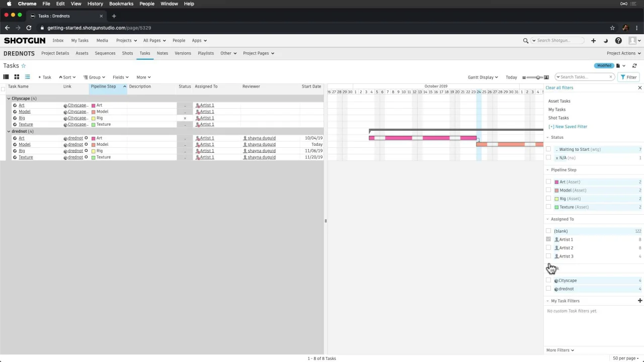Click the Clear all filters link
The image size is (644, 362).
pos(559,88)
